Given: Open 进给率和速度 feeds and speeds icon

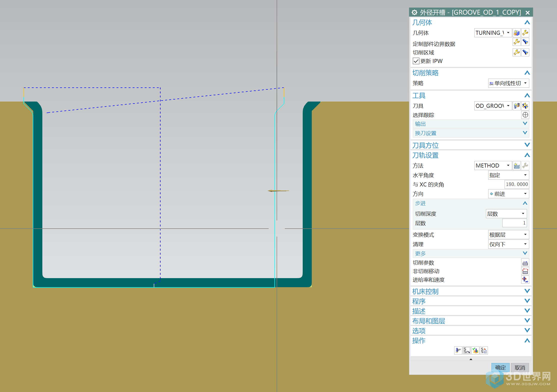Looking at the screenshot, I should click(x=525, y=280).
